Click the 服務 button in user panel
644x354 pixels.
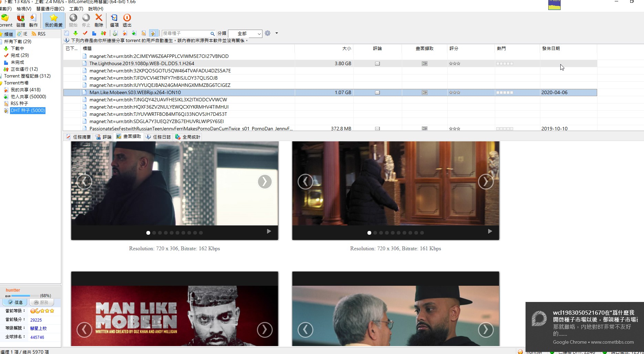pos(42,302)
